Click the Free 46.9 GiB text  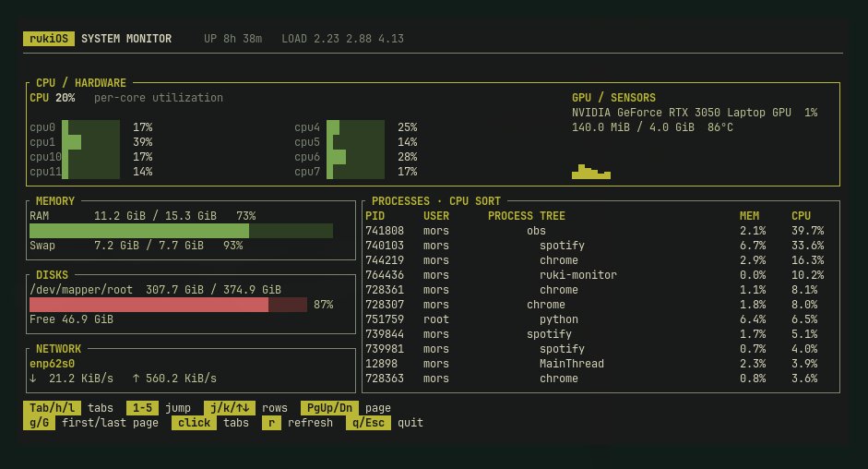point(71,319)
